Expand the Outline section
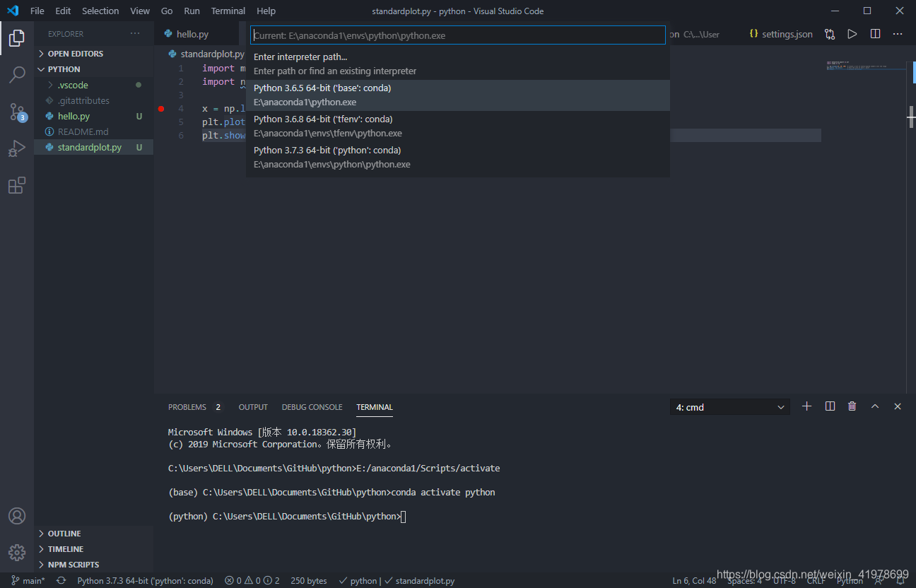916x588 pixels. (93, 534)
